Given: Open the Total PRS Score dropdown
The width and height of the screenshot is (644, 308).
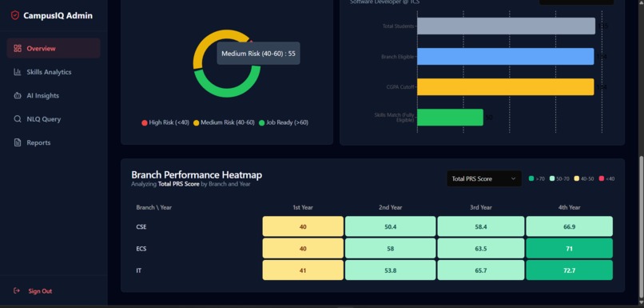Looking at the screenshot, I should 484,178.
